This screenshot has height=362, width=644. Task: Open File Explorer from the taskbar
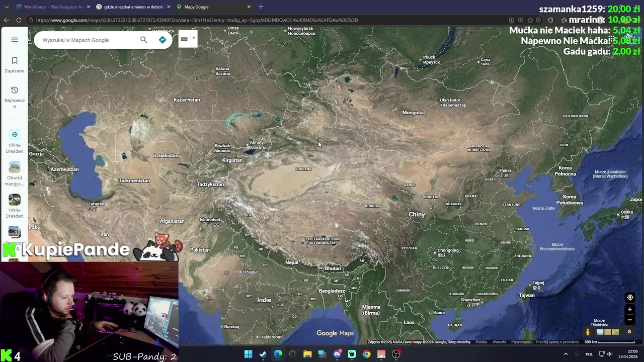click(x=307, y=354)
